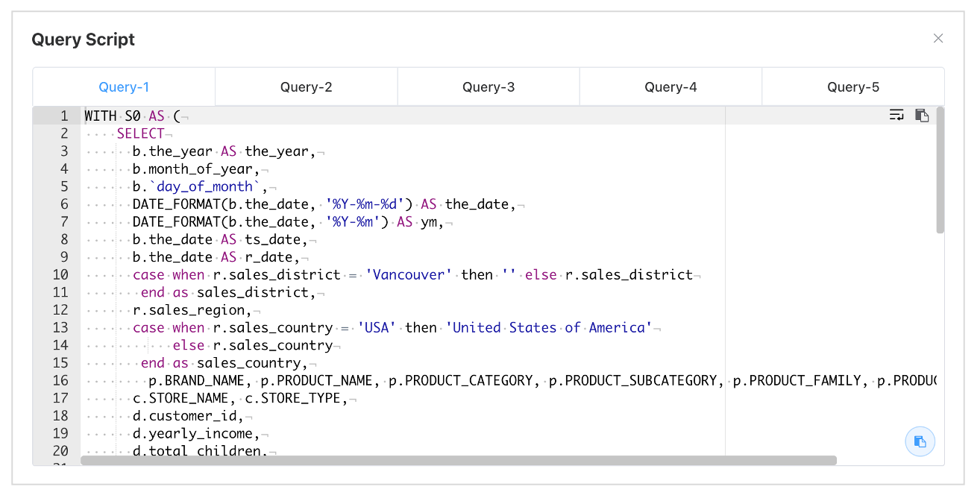The width and height of the screenshot is (980, 501).
Task: Place cursor at the d.customer_id line
Action: (x=188, y=416)
